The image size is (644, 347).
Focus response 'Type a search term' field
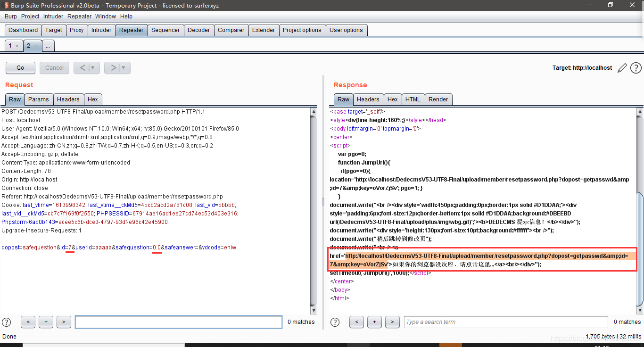506,322
